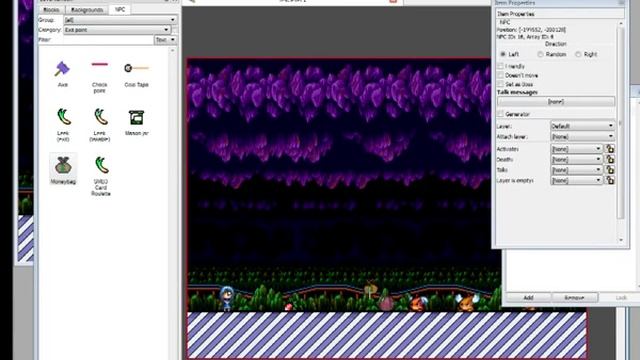The image size is (640, 360).
Task: Select the red creature NPC on ground
Action: pyautogui.click(x=418, y=303)
